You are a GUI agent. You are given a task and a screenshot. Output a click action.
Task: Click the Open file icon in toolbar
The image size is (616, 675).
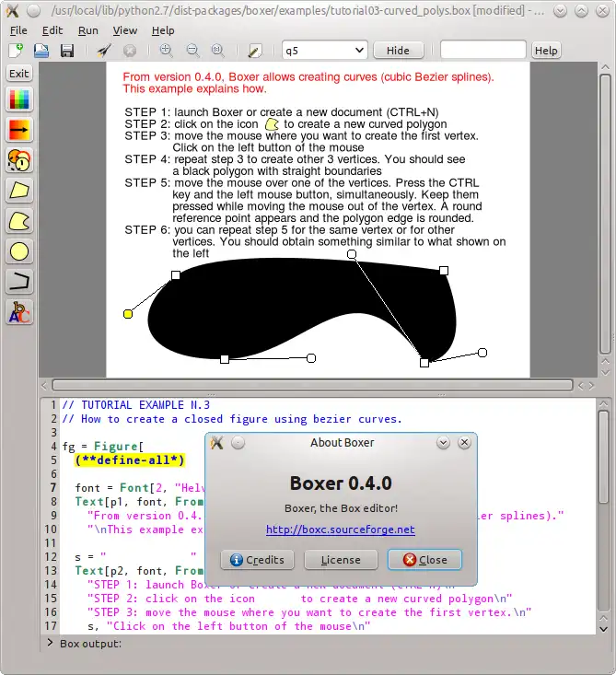(x=41, y=51)
